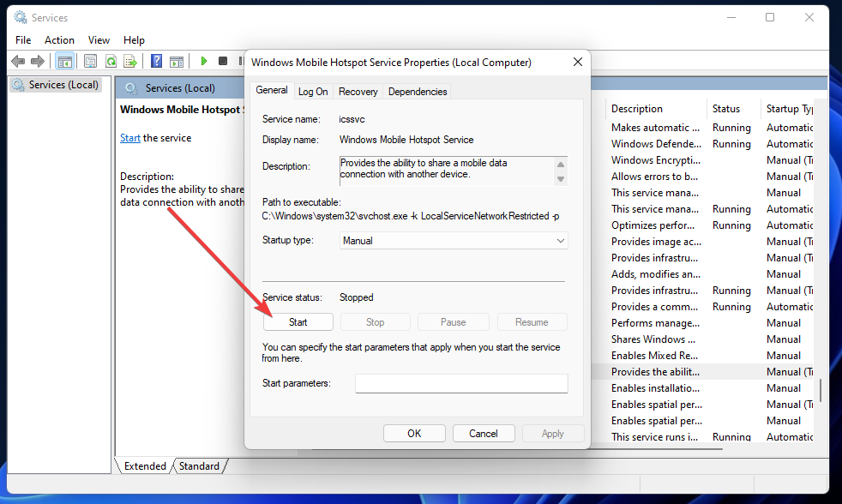842x504 pixels.
Task: Click Apply in the properties dialog
Action: point(553,433)
